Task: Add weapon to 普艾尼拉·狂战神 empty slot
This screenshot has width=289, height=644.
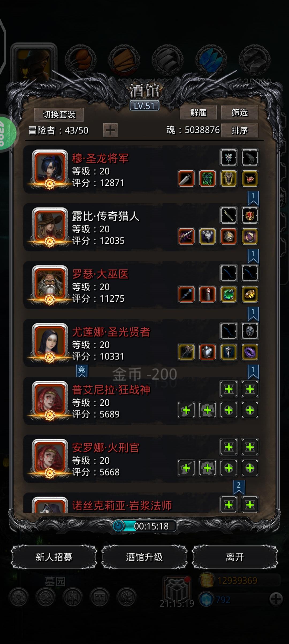Action: click(x=186, y=410)
